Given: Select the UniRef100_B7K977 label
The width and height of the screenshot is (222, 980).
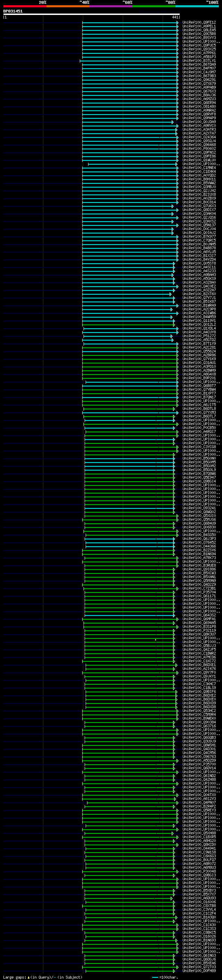Looking at the screenshot, I should (x=199, y=237).
